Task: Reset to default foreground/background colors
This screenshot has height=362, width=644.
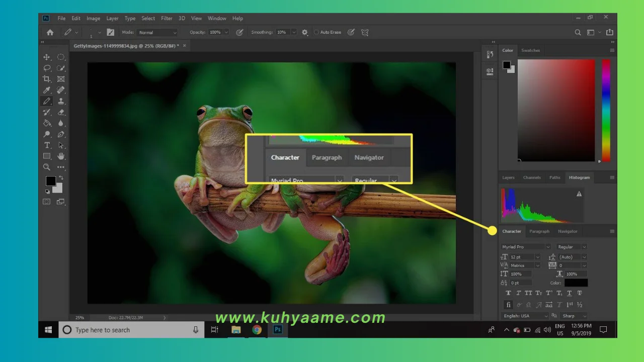Action: click(47, 192)
